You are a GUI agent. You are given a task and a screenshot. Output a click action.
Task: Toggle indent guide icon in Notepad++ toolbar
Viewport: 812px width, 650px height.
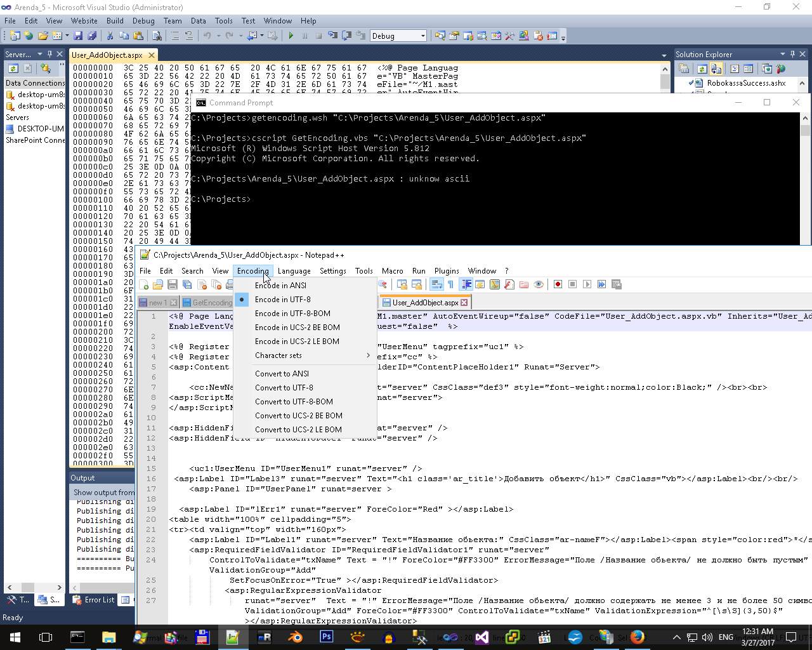(466, 284)
